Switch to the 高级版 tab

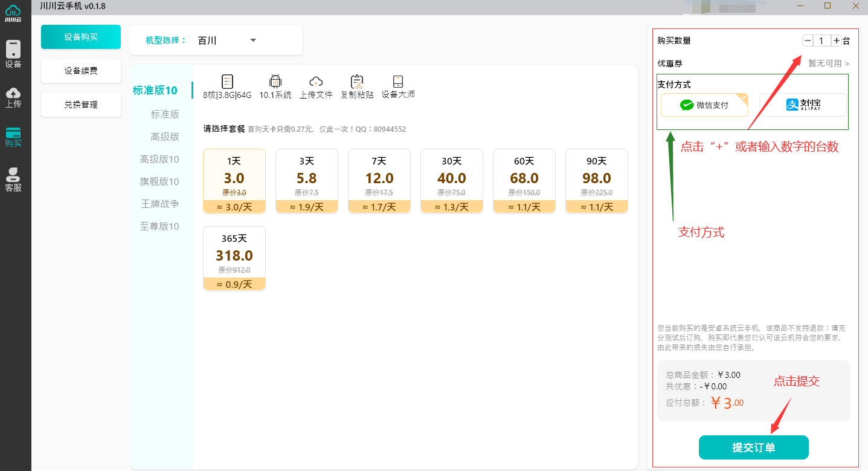coord(165,137)
